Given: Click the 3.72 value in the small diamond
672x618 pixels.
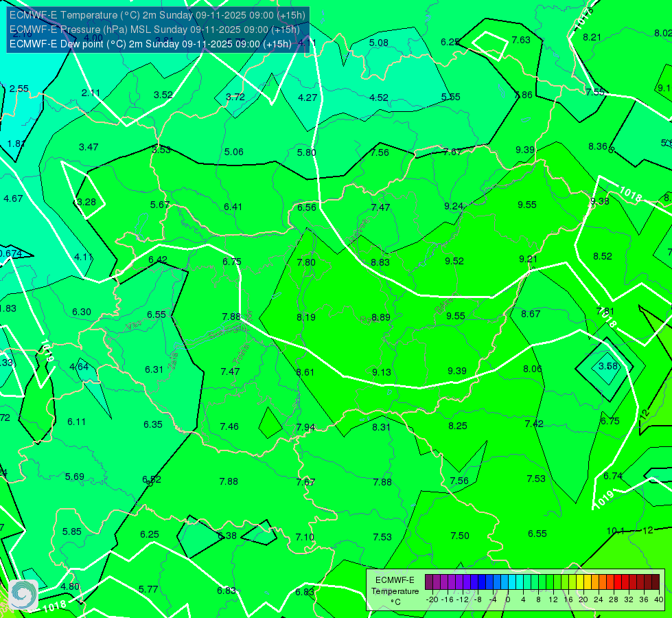Looking at the screenshot, I should (x=235, y=97).
